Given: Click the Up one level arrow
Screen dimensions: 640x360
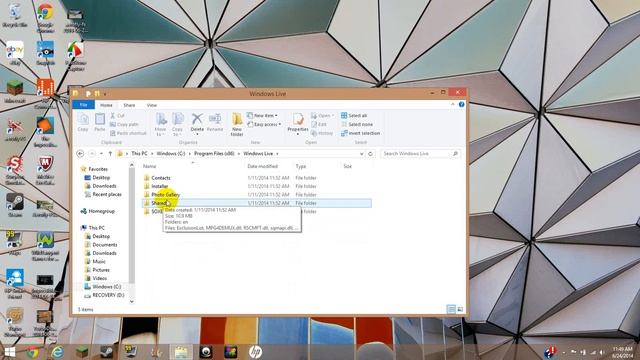Looking at the screenshot, I should [x=110, y=153].
